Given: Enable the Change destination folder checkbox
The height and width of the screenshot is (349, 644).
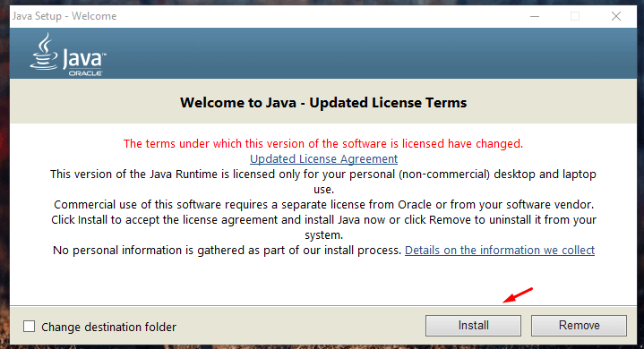Looking at the screenshot, I should [x=30, y=327].
